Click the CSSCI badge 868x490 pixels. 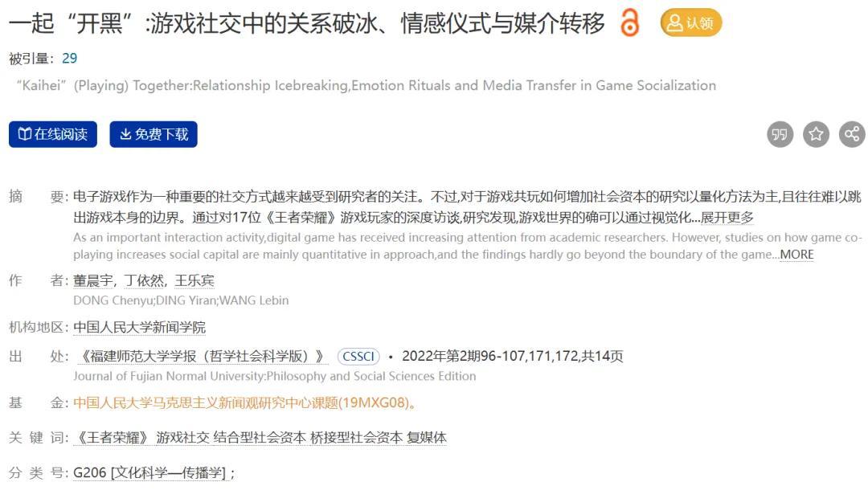click(x=358, y=357)
